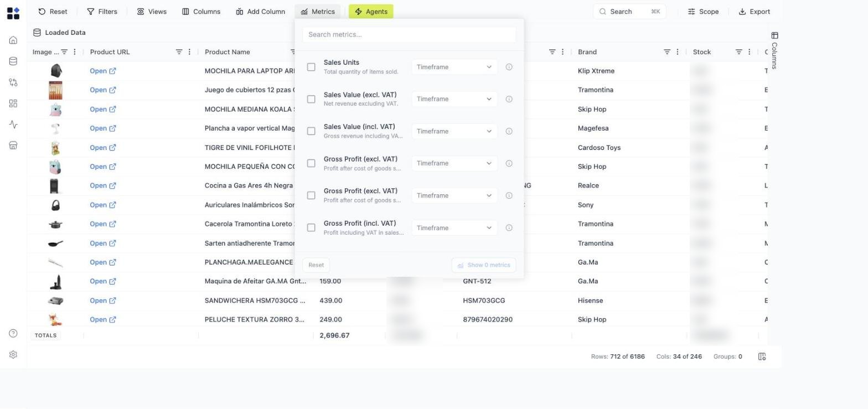Screen dimensions: 868x409
Task: Click the Add Column button
Action: point(260,12)
